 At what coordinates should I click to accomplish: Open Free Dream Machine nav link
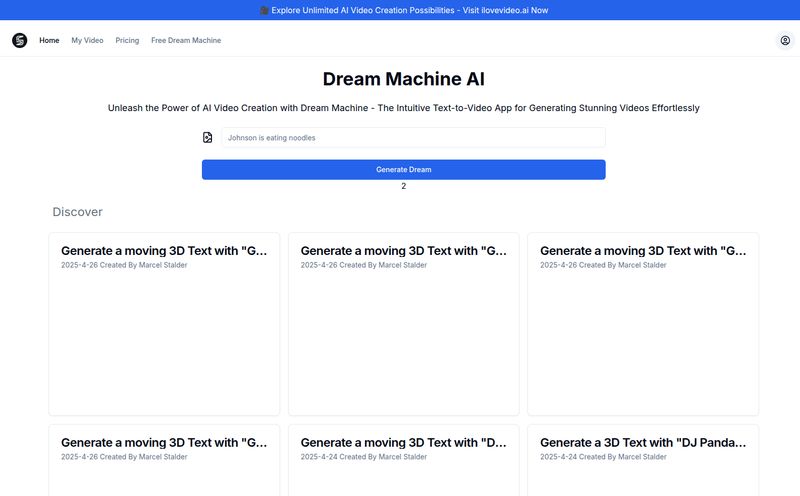(x=186, y=40)
